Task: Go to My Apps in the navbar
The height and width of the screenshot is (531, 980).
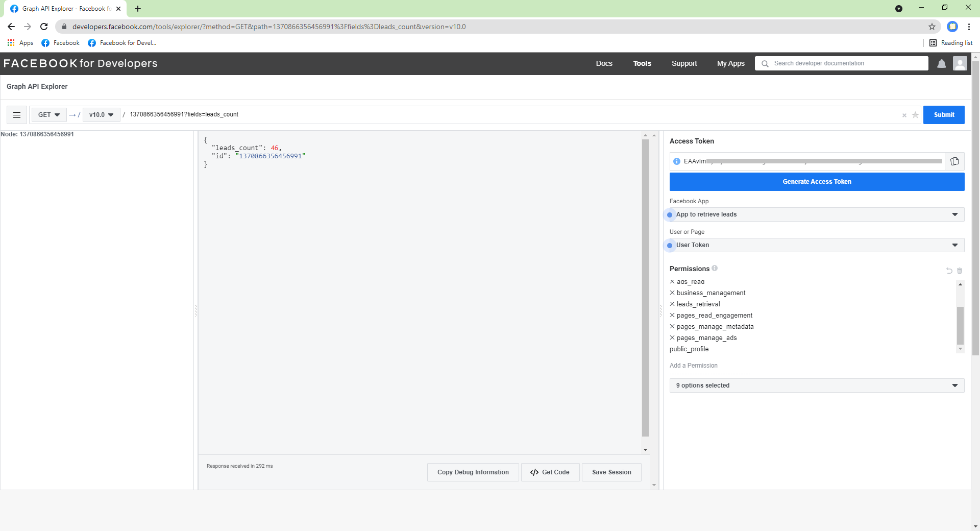Action: (730, 63)
